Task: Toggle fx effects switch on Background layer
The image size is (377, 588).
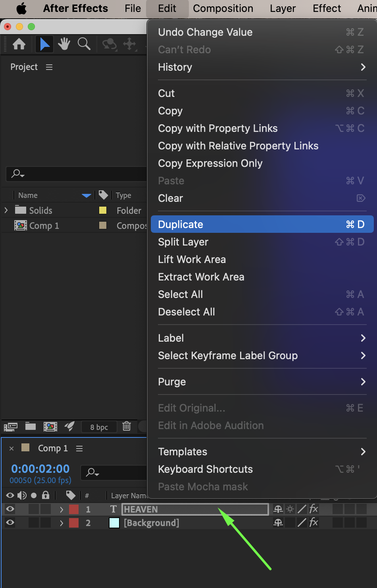Action: coord(314,523)
